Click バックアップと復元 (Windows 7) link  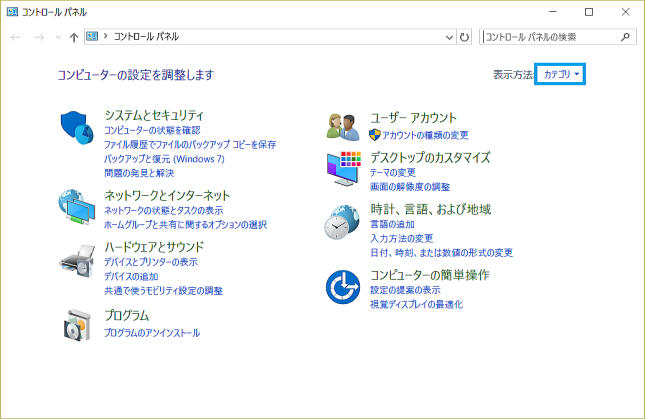pyautogui.click(x=164, y=159)
